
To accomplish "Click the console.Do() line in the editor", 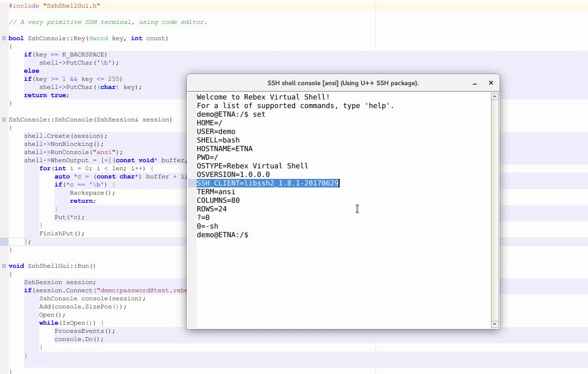I will point(79,339).
